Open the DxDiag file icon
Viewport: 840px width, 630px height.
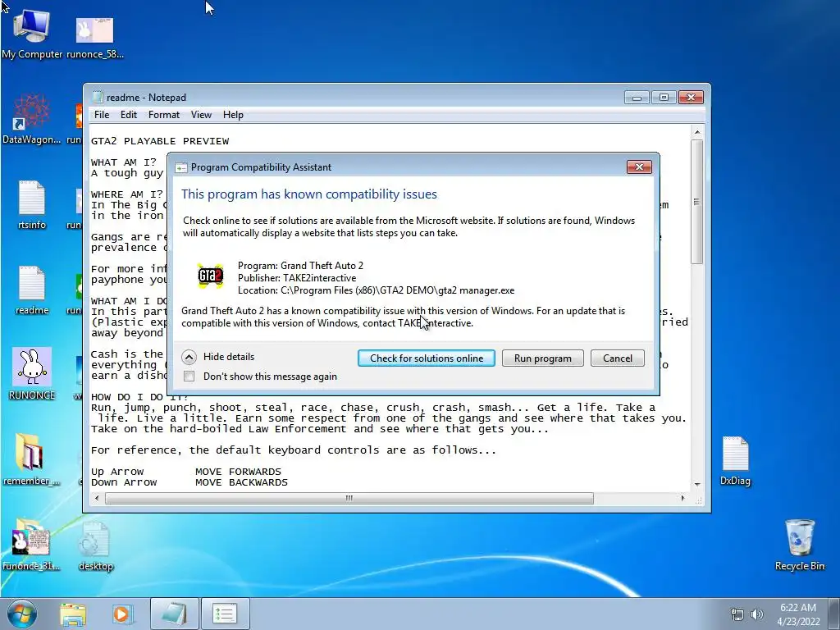tap(735, 461)
